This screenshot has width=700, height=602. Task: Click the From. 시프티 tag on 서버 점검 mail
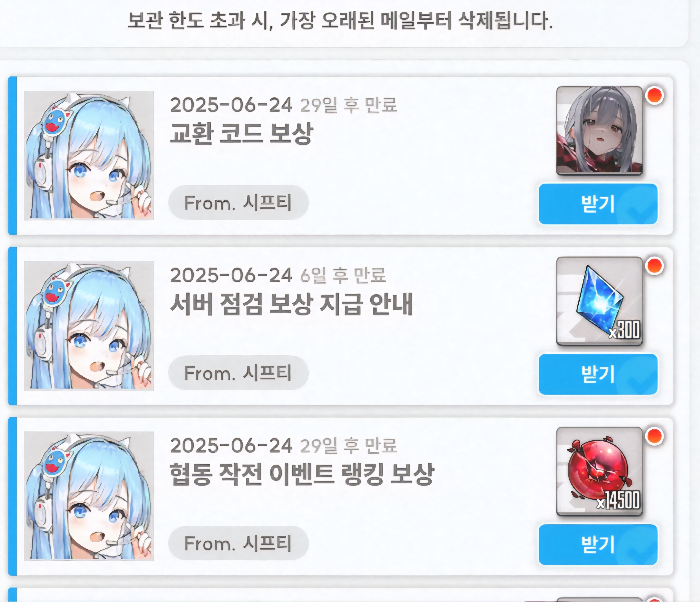[x=238, y=373]
